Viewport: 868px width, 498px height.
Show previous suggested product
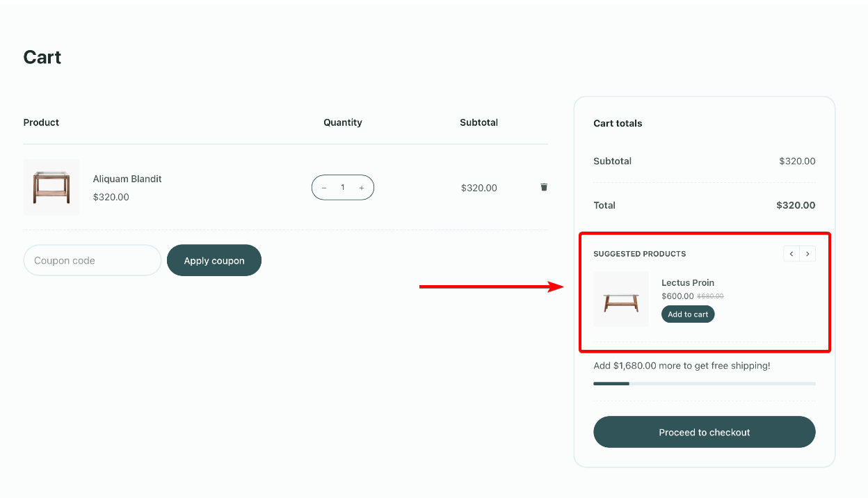(x=791, y=254)
